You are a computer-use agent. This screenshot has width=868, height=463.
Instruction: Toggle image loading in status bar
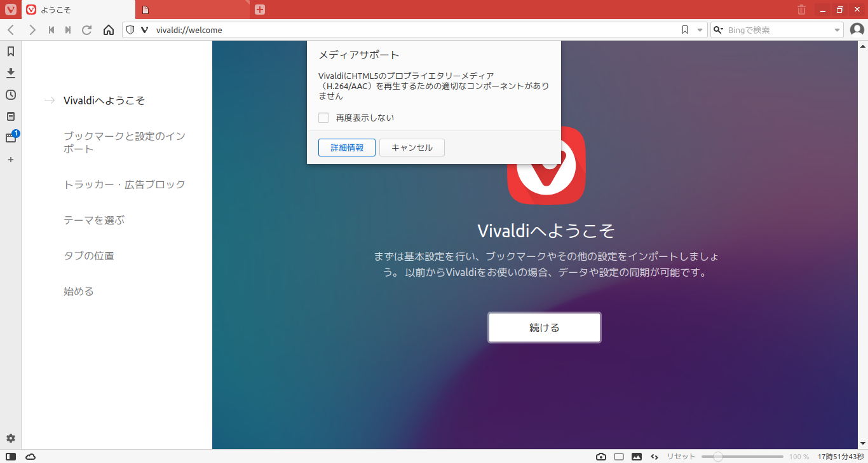click(637, 457)
